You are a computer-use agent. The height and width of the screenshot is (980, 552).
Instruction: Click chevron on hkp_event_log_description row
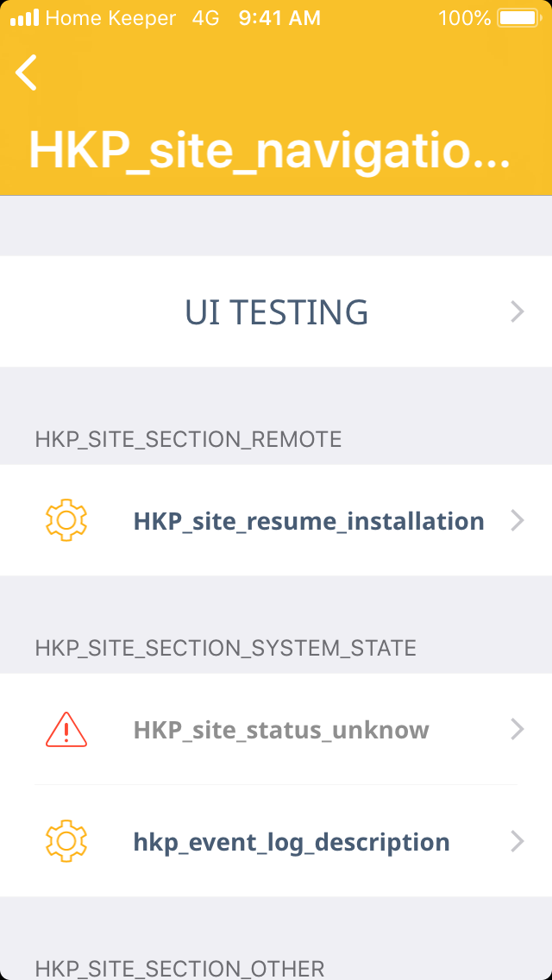click(517, 841)
